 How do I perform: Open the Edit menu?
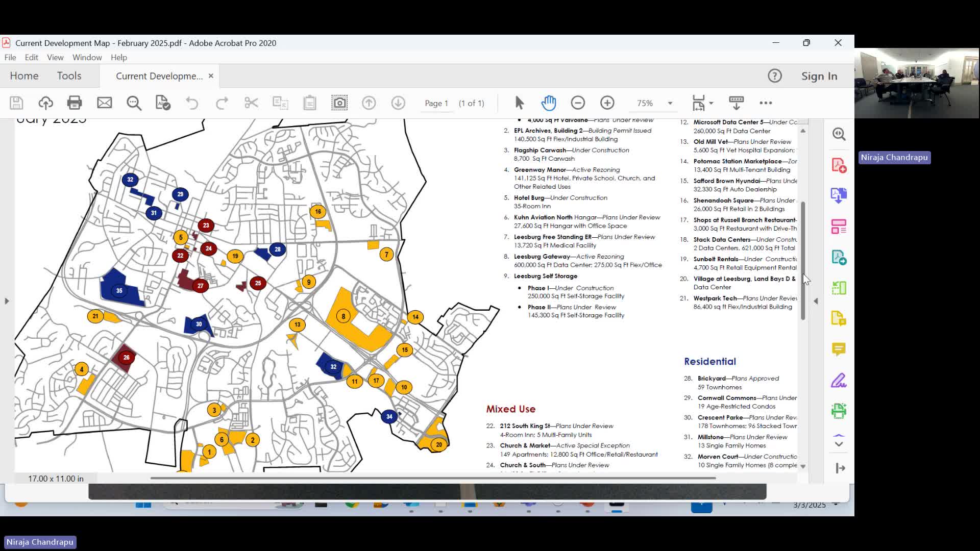(x=32, y=57)
